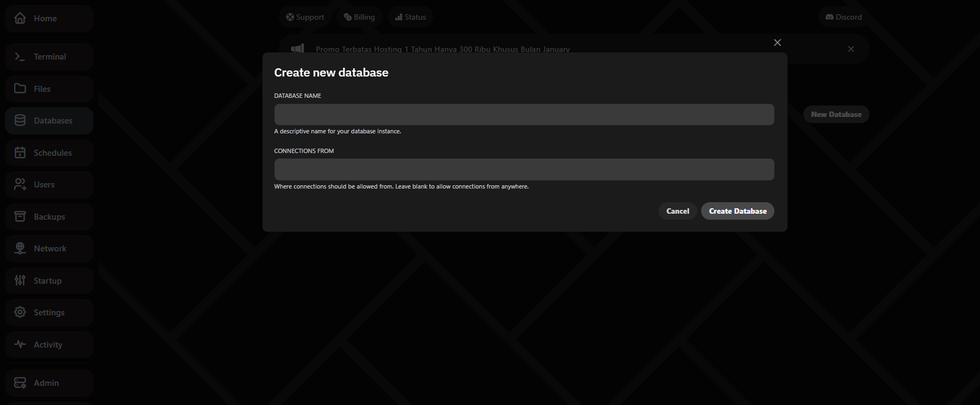This screenshot has height=405, width=980.
Task: Click the Home house icon in sidebar
Action: click(x=20, y=18)
